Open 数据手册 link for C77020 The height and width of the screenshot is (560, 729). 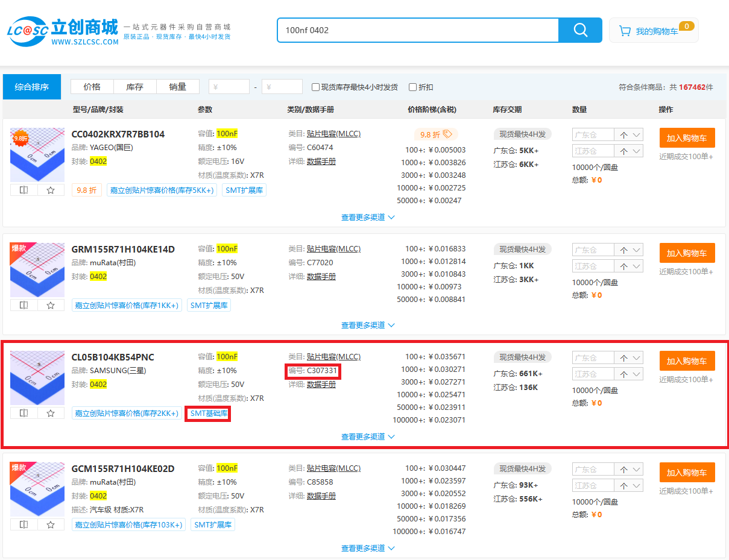pyautogui.click(x=321, y=277)
